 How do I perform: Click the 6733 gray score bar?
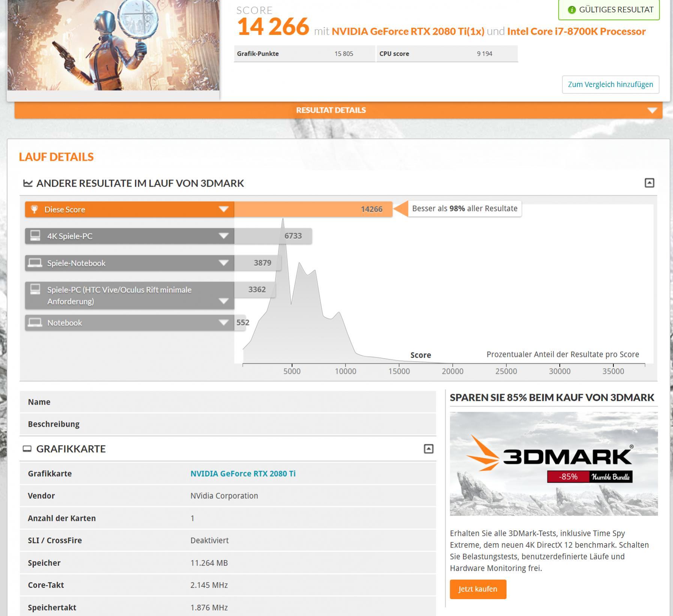(x=273, y=236)
